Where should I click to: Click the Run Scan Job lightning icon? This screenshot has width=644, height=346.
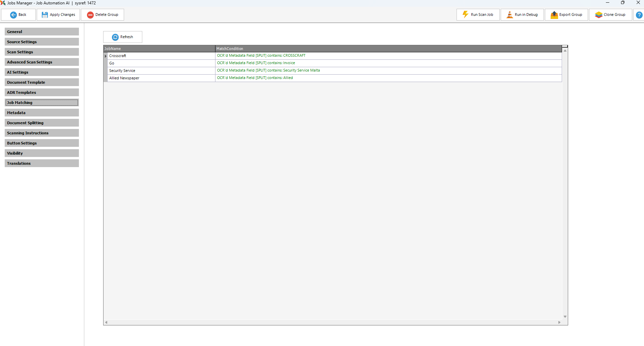(465, 15)
